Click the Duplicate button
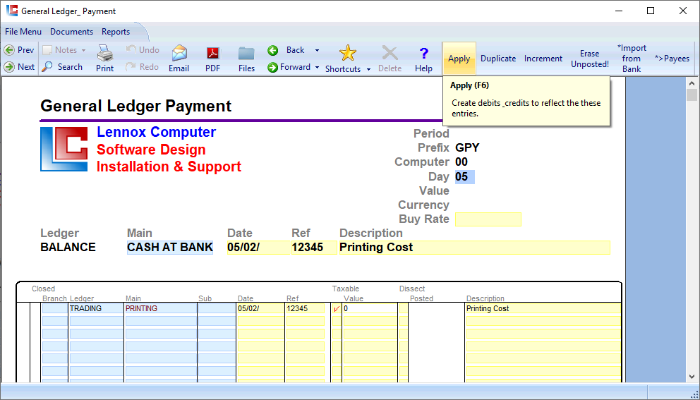Viewport: 700px width, 400px height. [497, 58]
